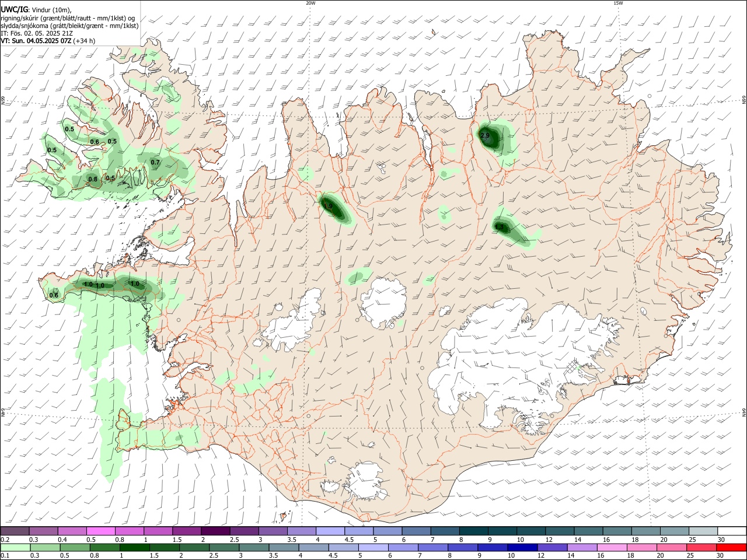Select the darkest purple 2–2.5 snow swatch
The width and height of the screenshot is (747, 560).
click(215, 531)
